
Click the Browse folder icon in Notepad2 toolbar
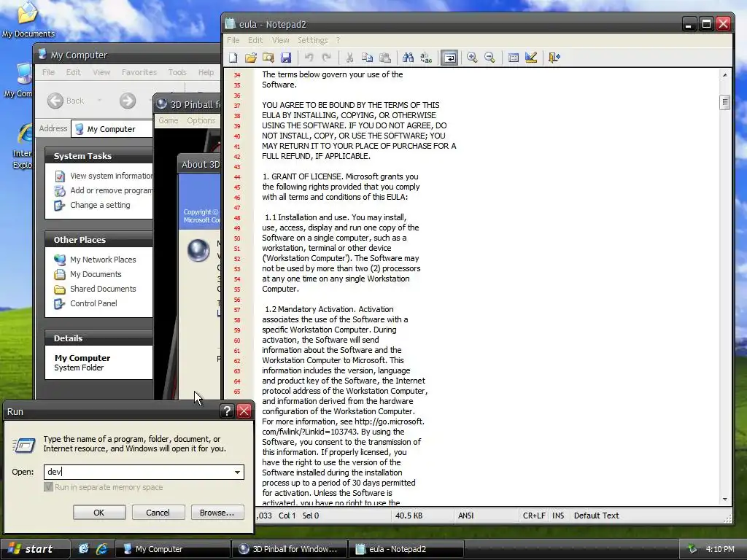[x=268, y=58]
